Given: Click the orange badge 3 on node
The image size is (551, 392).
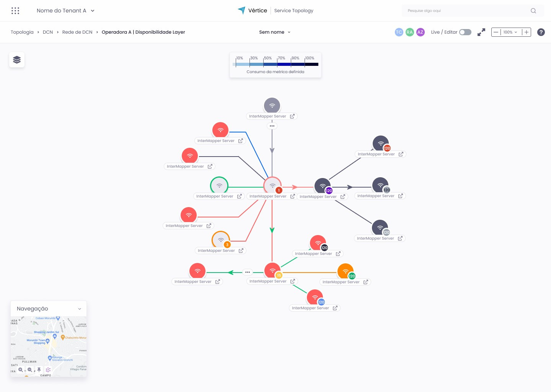Looking at the screenshot, I should point(227,245).
